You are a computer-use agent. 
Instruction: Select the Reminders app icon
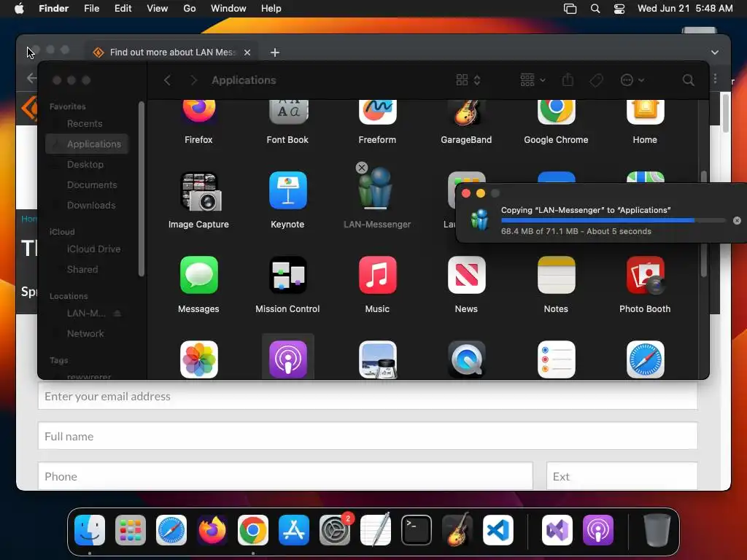(x=556, y=359)
